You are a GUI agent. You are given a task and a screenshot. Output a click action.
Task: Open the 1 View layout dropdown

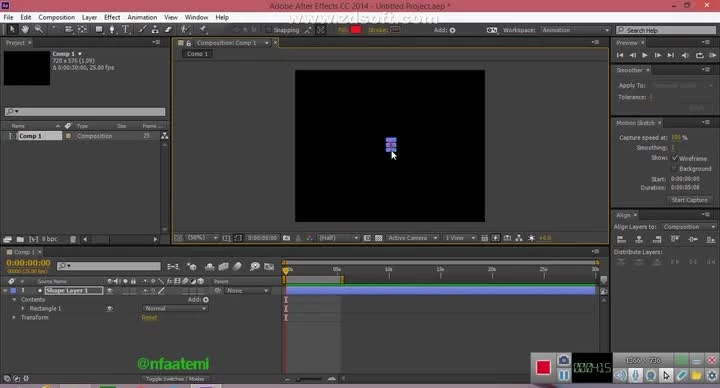click(460, 238)
